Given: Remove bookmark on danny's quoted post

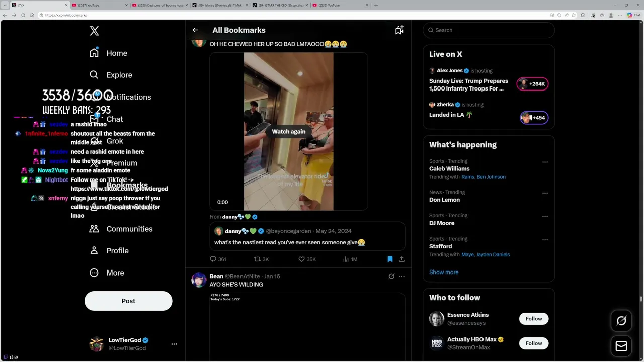Looking at the screenshot, I should pos(390,259).
